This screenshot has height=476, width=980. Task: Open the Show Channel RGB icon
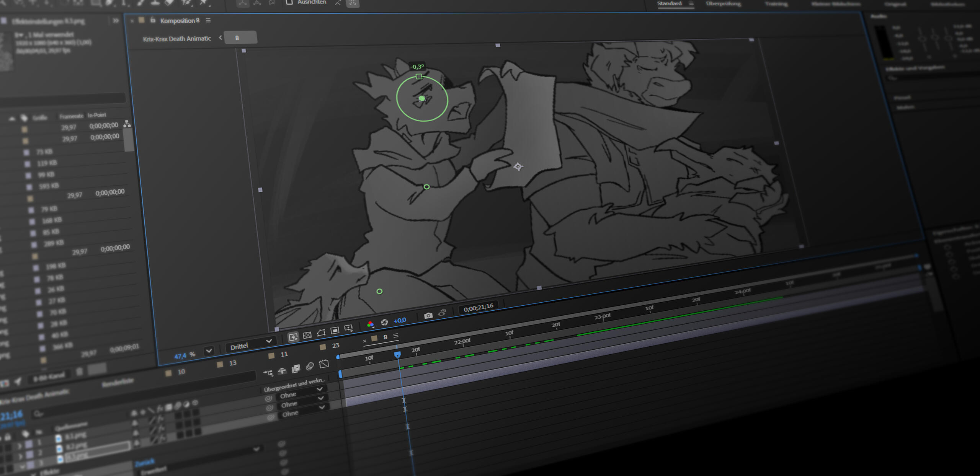click(x=371, y=324)
